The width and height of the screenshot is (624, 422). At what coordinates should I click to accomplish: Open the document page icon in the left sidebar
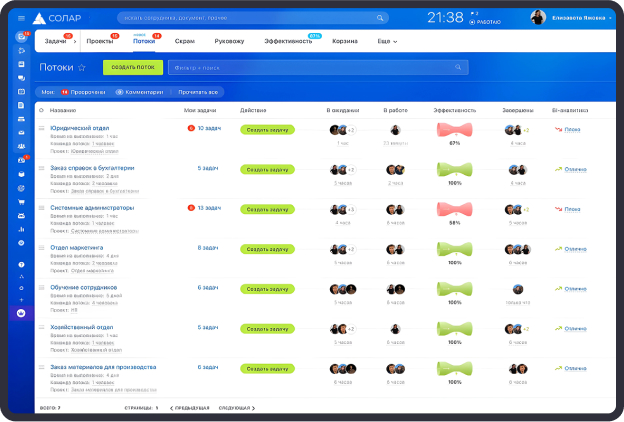[21, 106]
